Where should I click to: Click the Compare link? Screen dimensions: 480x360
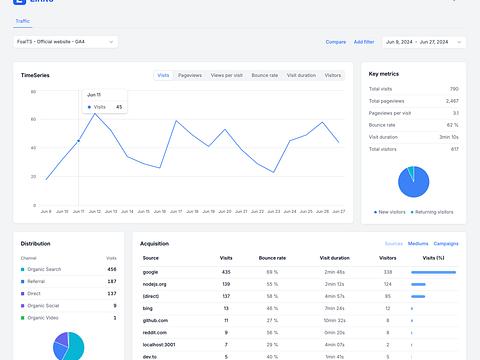pyautogui.click(x=336, y=42)
